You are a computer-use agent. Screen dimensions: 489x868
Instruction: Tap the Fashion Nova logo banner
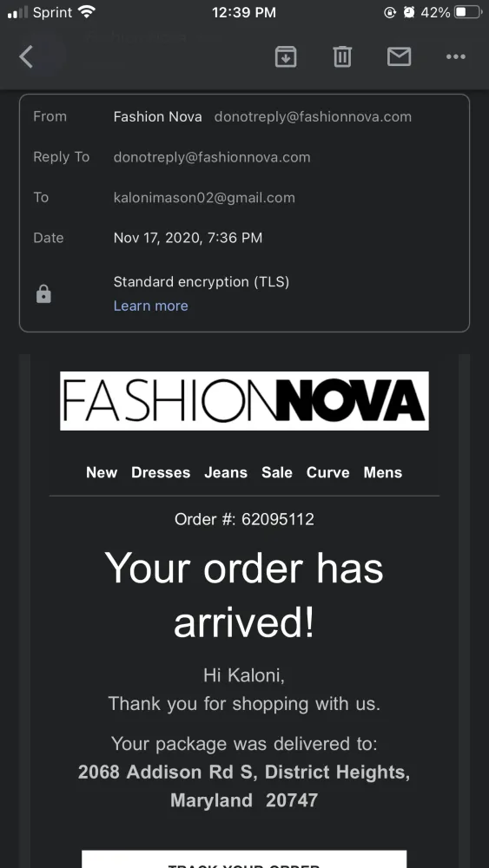tap(244, 401)
